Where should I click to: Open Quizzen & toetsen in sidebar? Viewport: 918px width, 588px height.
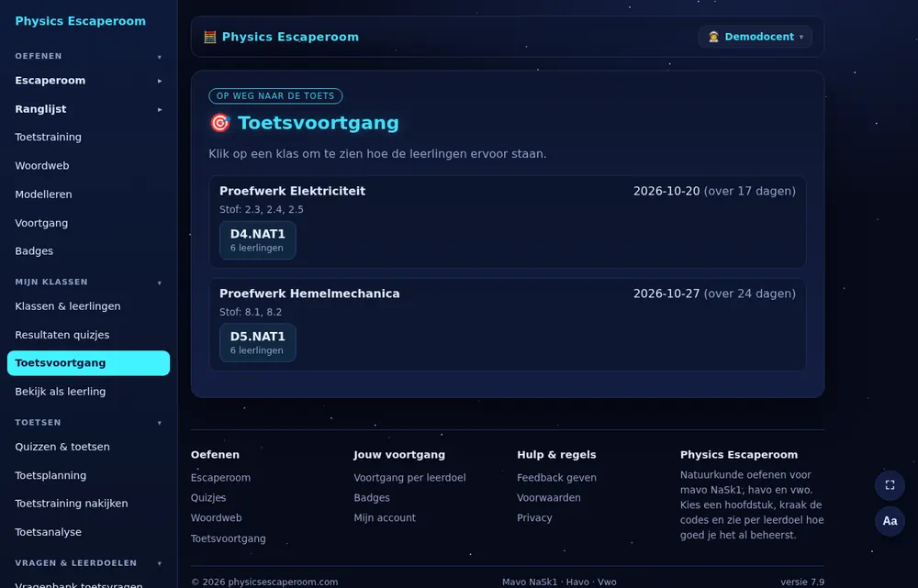pos(88,447)
